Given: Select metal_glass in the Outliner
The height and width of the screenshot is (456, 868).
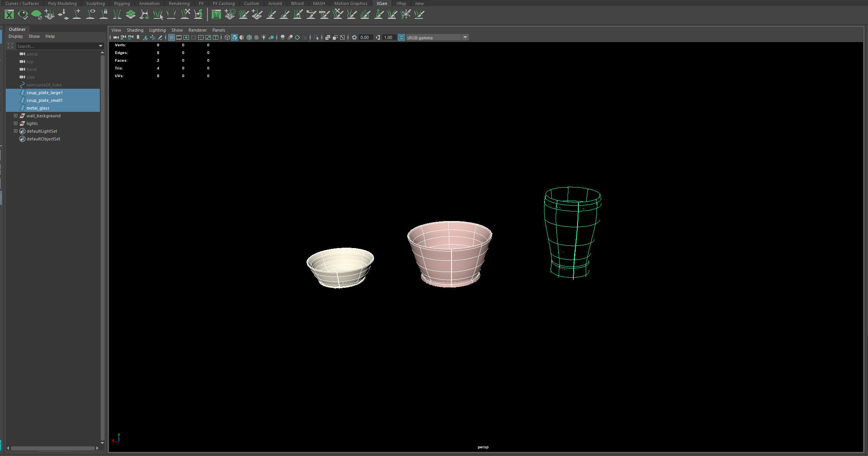Looking at the screenshot, I should (37, 108).
